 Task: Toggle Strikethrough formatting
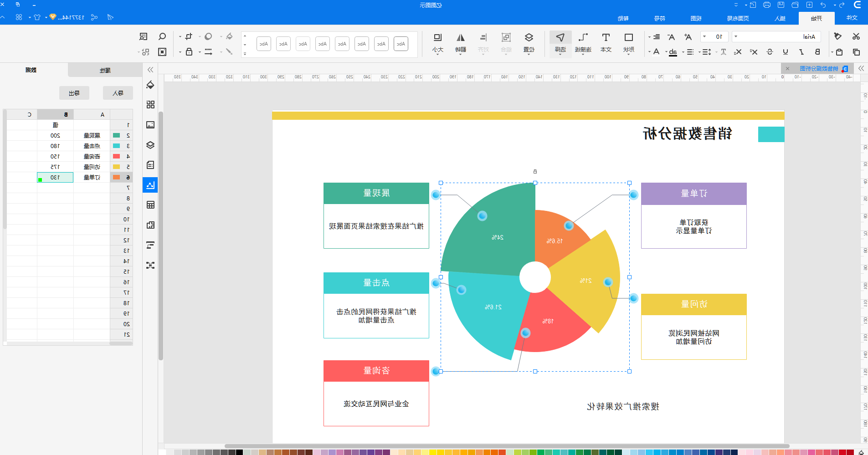770,52
